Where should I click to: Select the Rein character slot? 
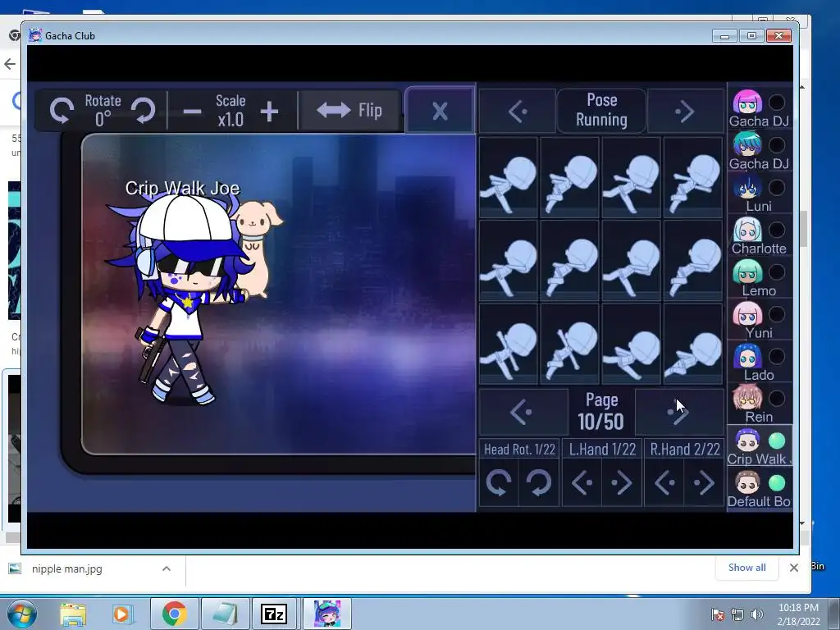click(748, 399)
